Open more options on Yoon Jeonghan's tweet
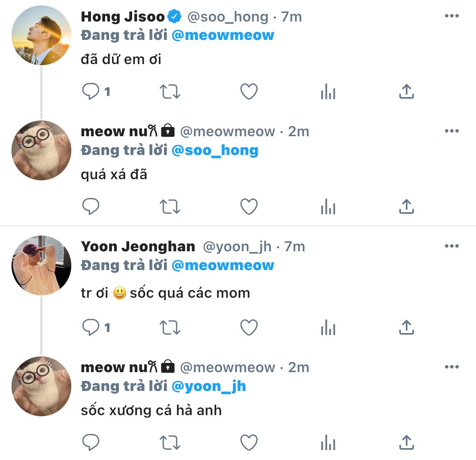 (452, 246)
